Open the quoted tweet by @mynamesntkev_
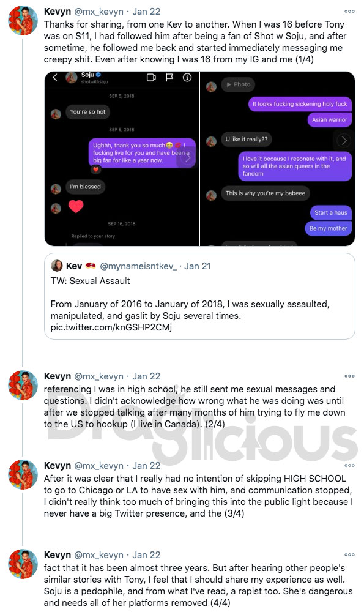The width and height of the screenshot is (364, 612). pyautogui.click(x=199, y=296)
